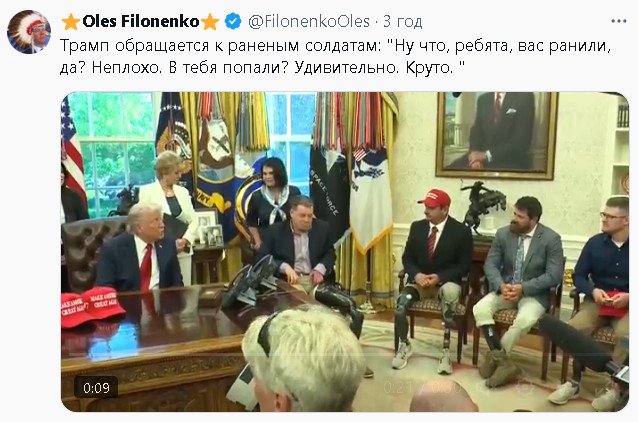Open Oles Filonenko's profile avatar with headdress
The width and height of the screenshot is (638, 422).
28,32
